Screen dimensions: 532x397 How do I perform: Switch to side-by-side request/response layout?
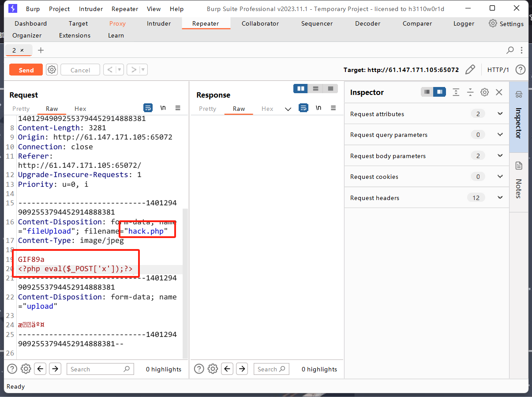(301, 89)
